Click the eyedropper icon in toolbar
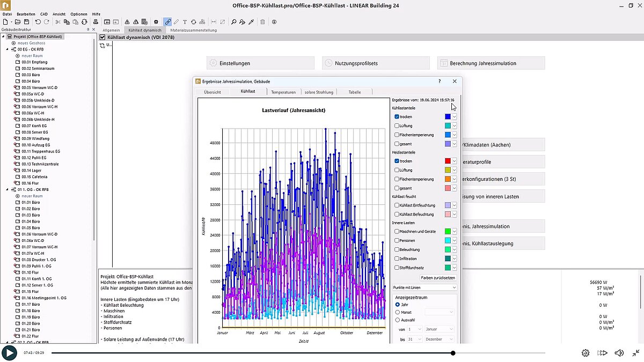This screenshot has width=644, height=362. click(x=251, y=22)
